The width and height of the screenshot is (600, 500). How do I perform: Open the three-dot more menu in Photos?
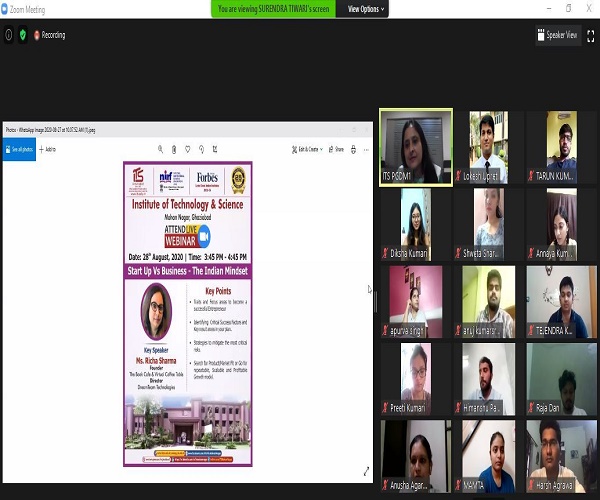366,150
